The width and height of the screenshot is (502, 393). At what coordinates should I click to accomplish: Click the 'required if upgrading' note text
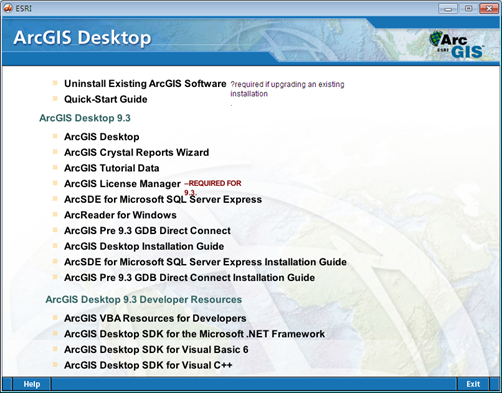(x=287, y=89)
